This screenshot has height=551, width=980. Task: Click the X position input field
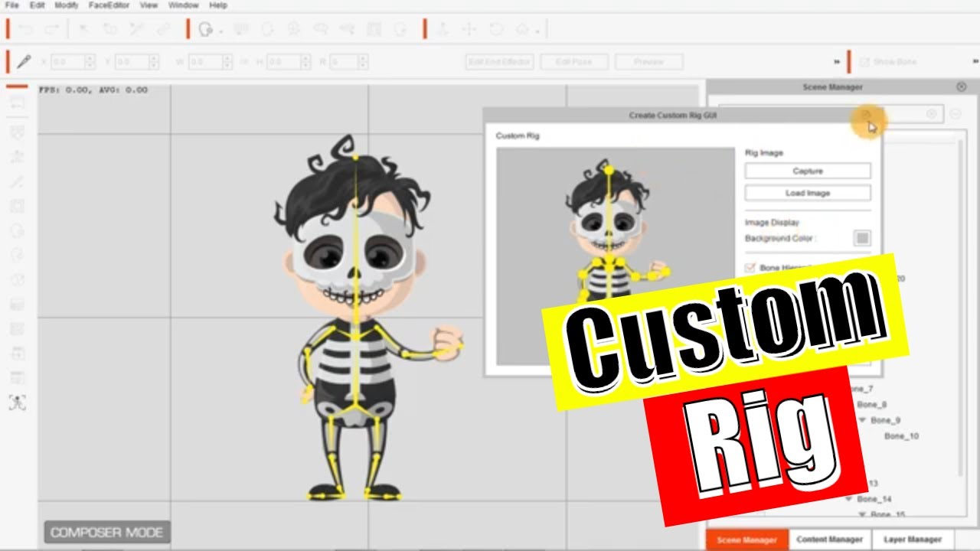click(67, 62)
